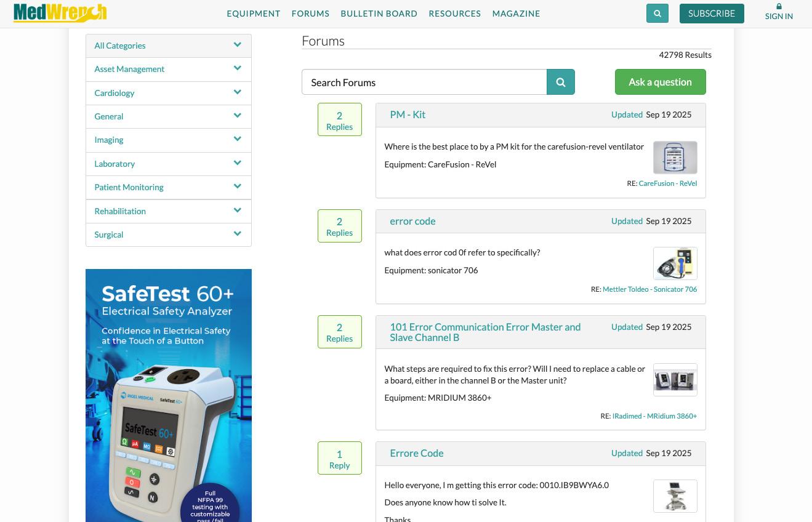Click the 'what does error cod 0f' text
812x522 pixels.
click(462, 252)
